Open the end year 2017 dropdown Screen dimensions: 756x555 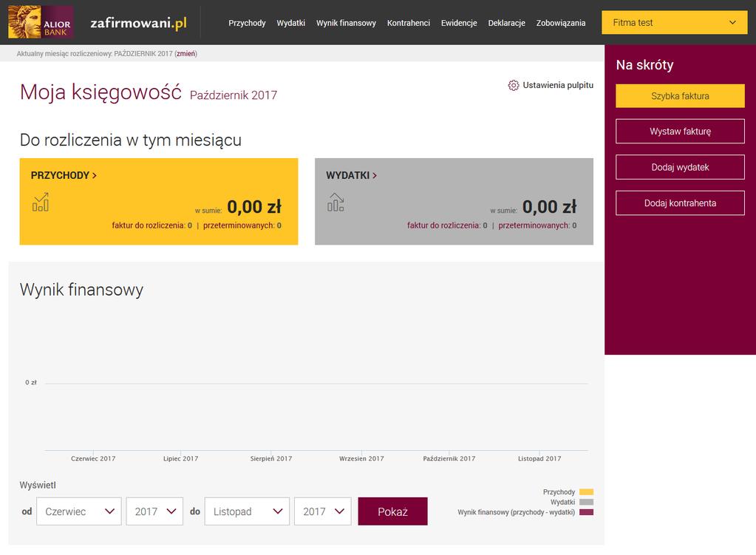click(322, 511)
